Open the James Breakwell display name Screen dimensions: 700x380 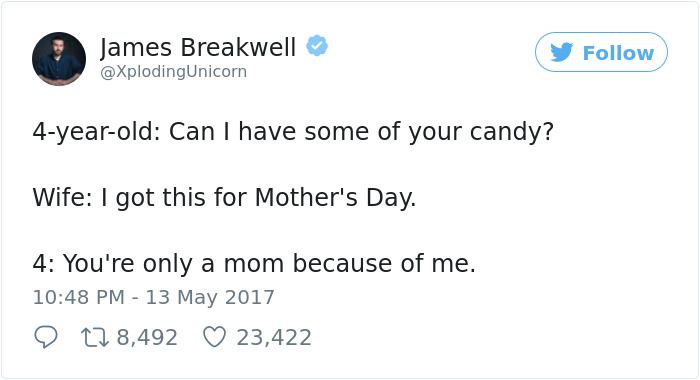(198, 47)
